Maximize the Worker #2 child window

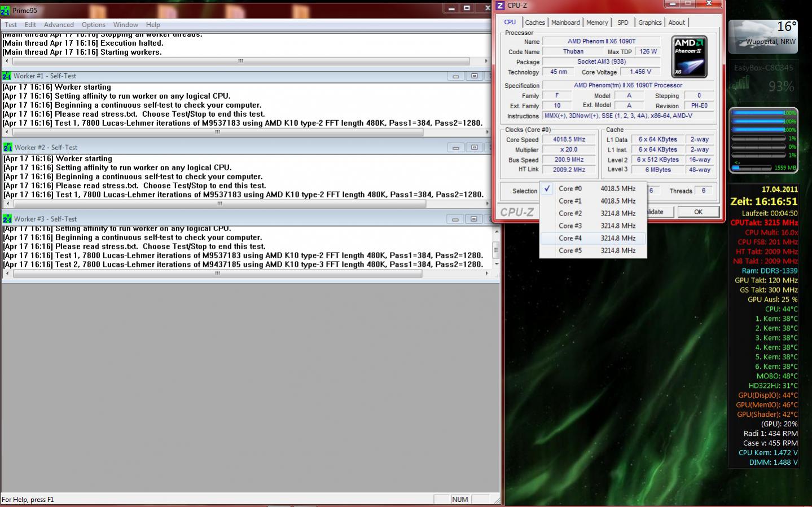pyautogui.click(x=474, y=148)
